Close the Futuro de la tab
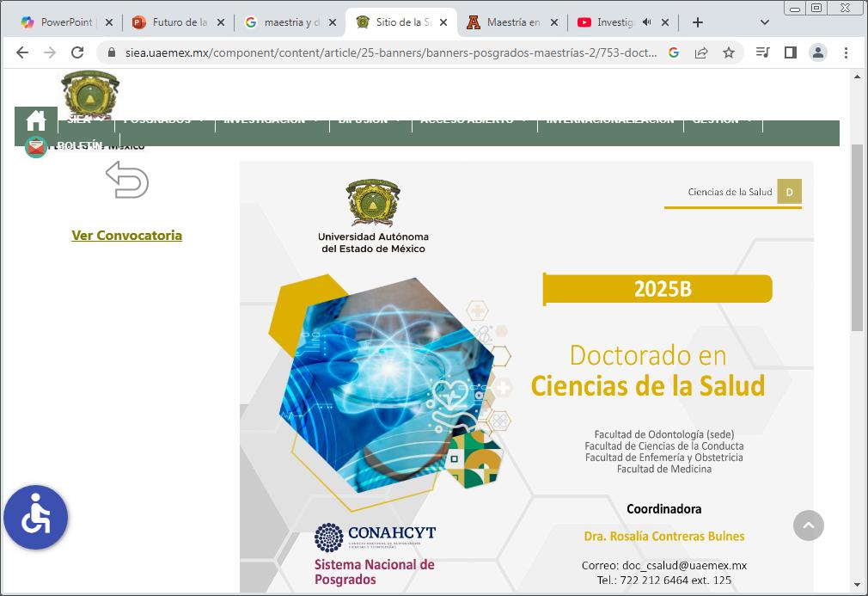Image resolution: width=868 pixels, height=596 pixels. pos(220,22)
